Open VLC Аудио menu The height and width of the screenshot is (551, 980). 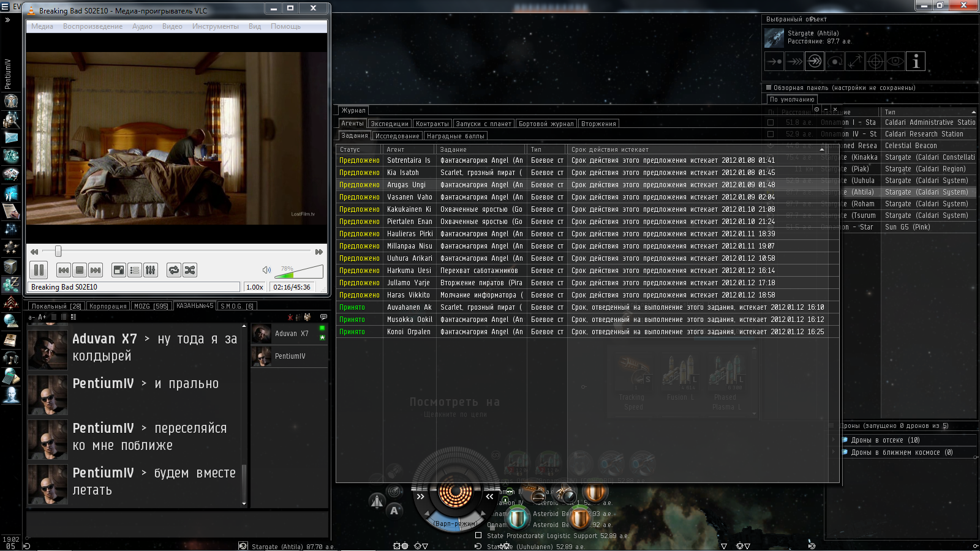[x=142, y=26]
